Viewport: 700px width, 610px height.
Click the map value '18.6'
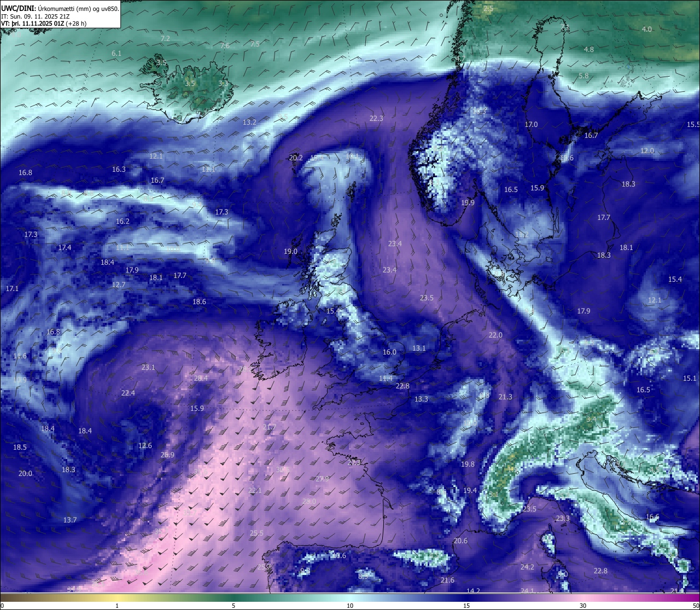click(x=199, y=302)
